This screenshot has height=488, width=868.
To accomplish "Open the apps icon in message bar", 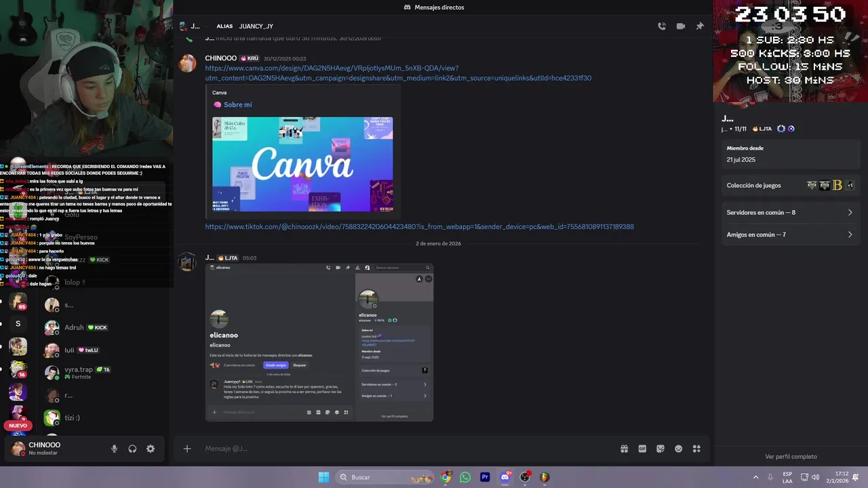I will coord(696,449).
